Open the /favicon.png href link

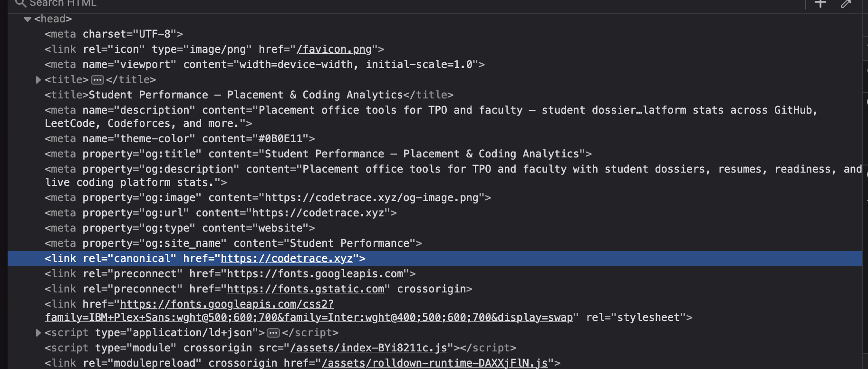(x=334, y=49)
